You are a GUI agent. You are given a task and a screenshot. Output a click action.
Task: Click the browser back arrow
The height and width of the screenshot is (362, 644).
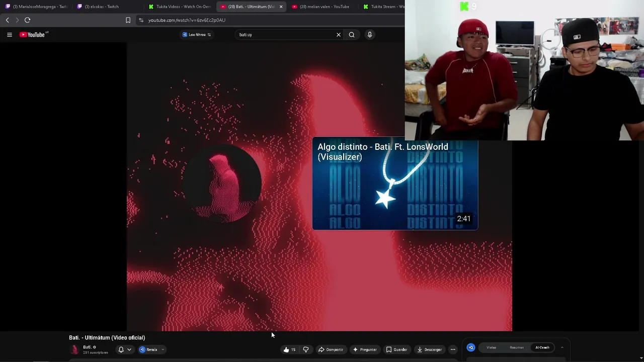coord(7,20)
